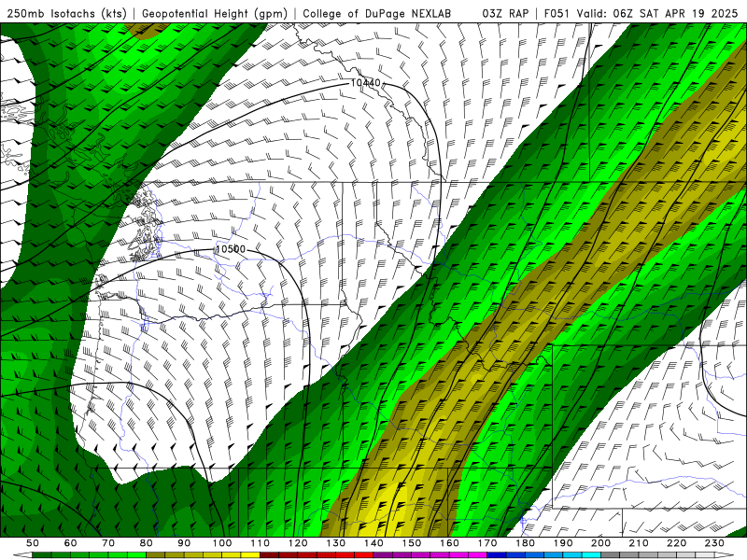
Task: Click the 50 knot legend value
Action: 33,543
